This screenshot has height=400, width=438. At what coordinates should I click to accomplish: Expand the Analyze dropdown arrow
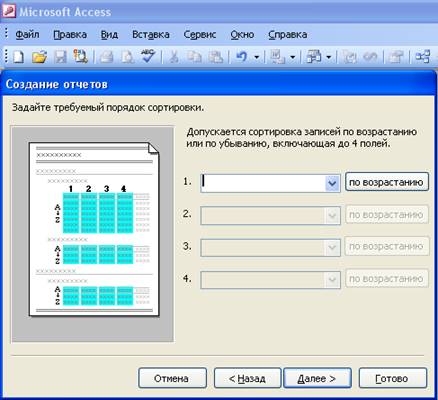point(329,57)
